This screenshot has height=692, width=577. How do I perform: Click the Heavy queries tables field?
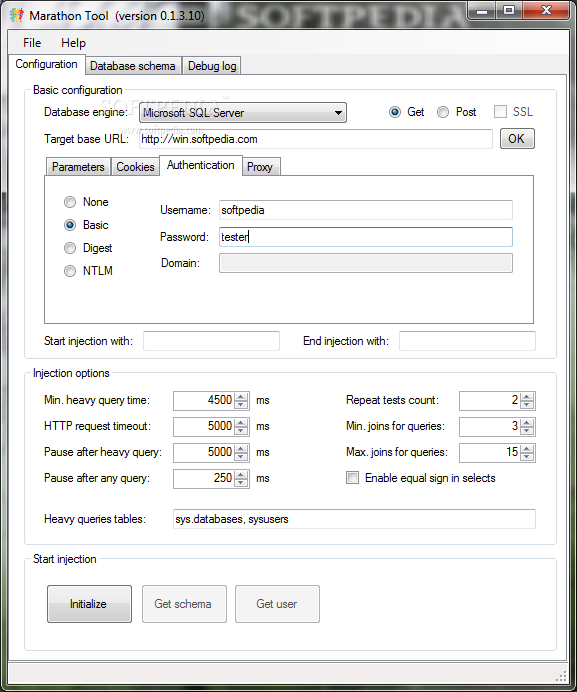(354, 519)
